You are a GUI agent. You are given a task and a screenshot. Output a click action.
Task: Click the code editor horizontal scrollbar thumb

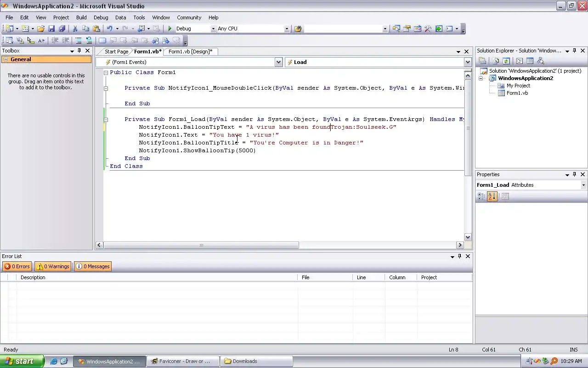click(x=201, y=245)
